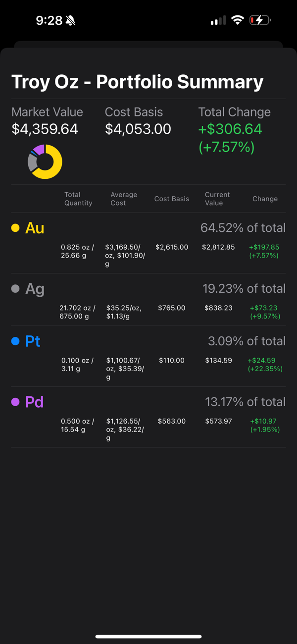Viewport: 297px width, 644px height.
Task: Tap the Total Change +$306.64 figure
Action: 230,129
